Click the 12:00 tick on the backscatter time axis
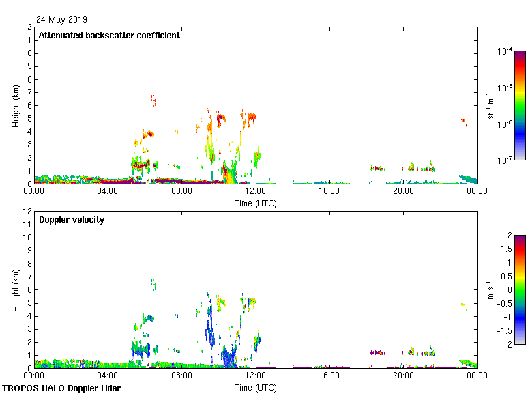532x396 pixels. (256, 191)
